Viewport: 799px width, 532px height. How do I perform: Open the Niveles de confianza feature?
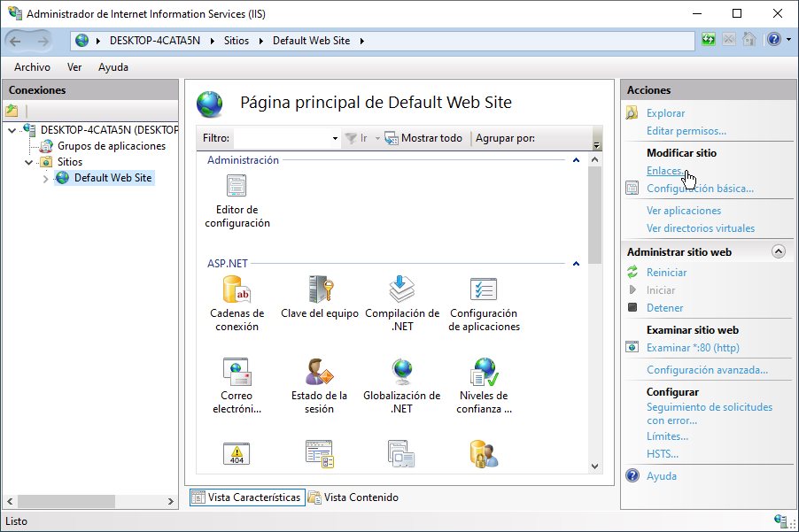484,386
